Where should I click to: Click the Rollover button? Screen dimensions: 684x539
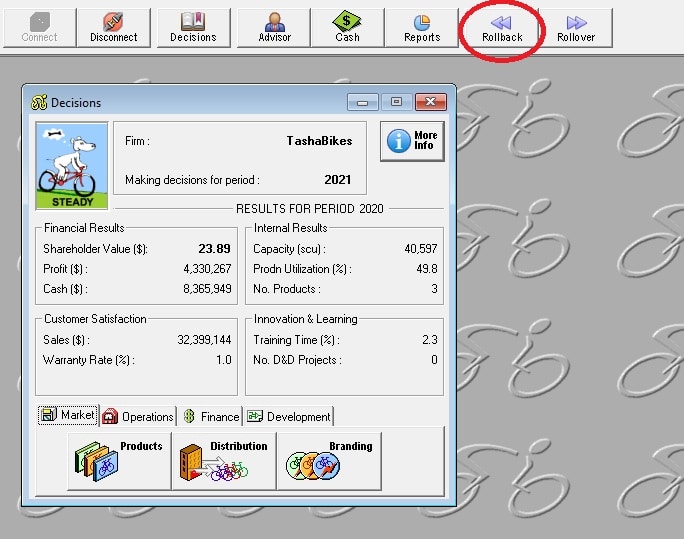tap(576, 28)
